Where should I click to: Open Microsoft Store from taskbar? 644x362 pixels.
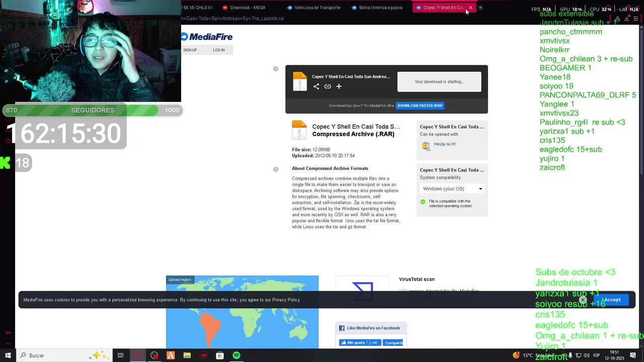pos(220,355)
